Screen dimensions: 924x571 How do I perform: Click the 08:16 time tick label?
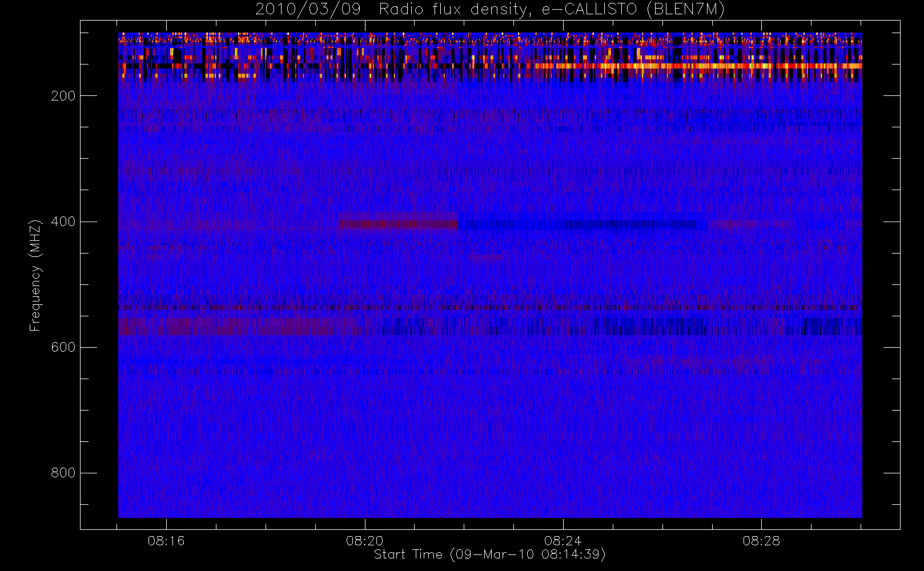(166, 541)
